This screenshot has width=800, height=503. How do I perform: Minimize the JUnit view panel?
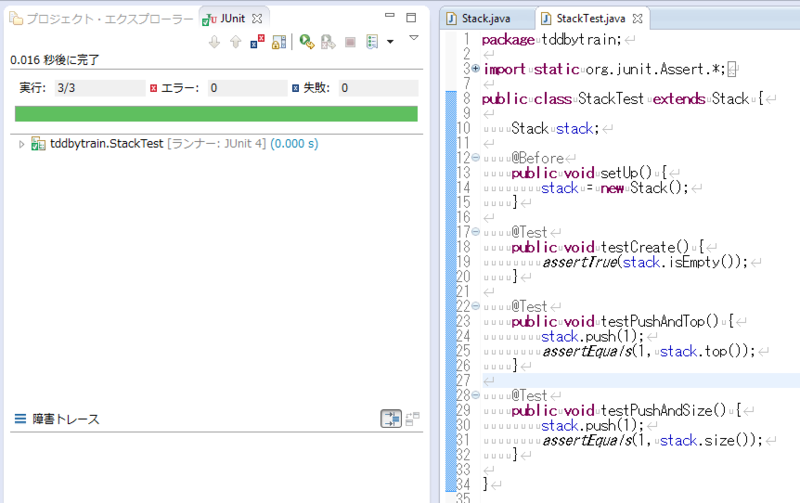(390, 16)
